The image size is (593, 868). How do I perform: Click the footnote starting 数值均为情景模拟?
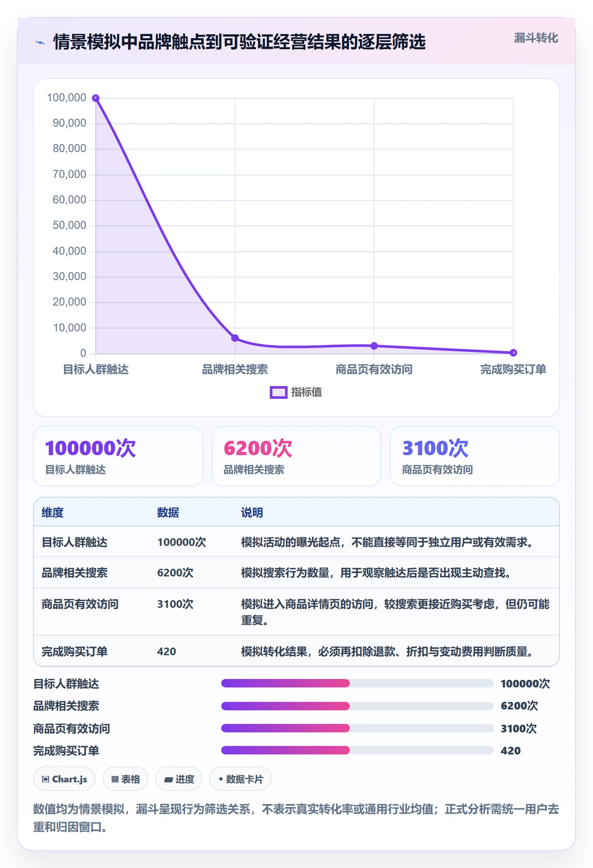(x=296, y=818)
